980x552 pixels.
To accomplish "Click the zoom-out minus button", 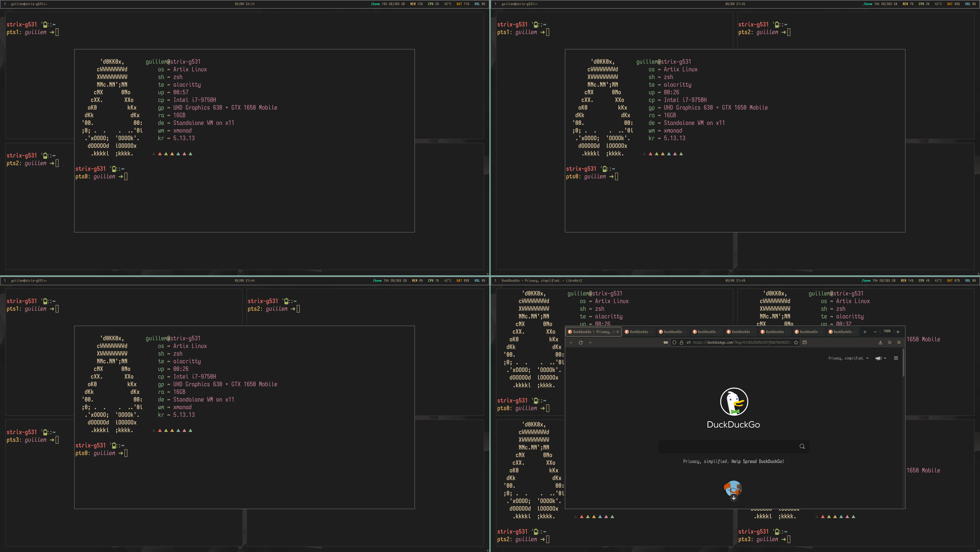I will [875, 332].
